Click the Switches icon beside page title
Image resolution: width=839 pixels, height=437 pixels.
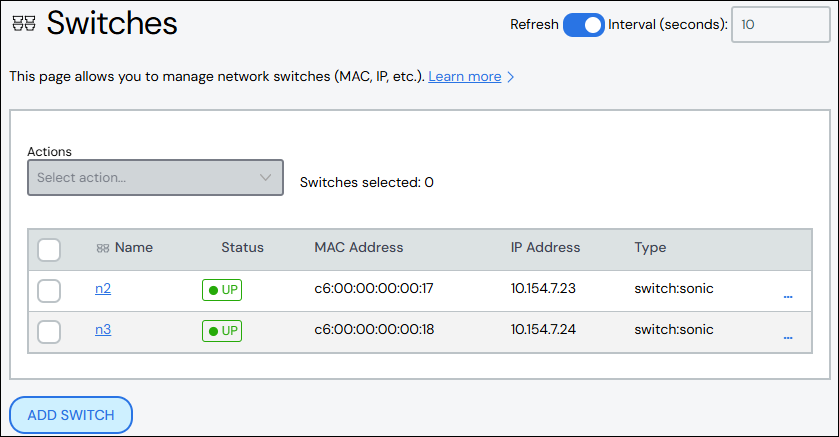[x=23, y=24]
